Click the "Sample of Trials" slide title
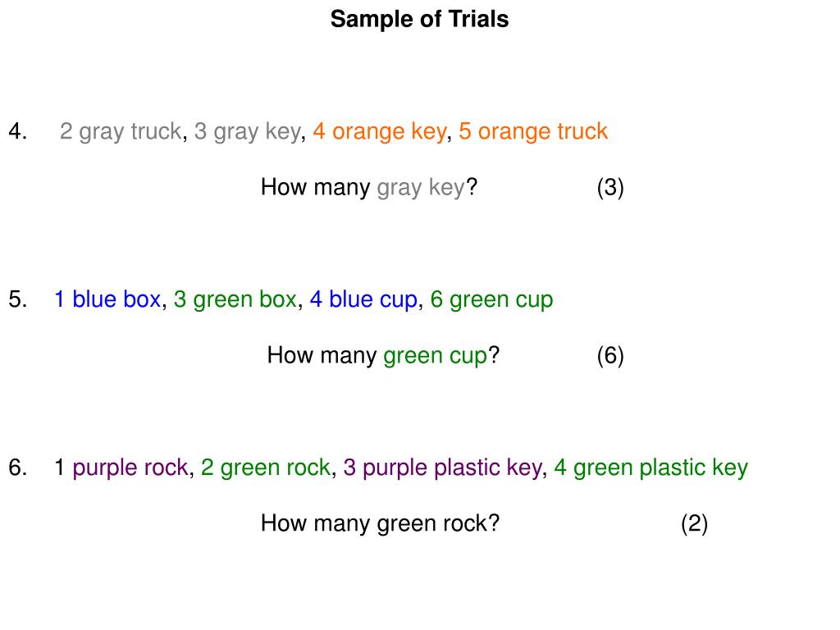Screen dimensions: 840x630 point(419,20)
